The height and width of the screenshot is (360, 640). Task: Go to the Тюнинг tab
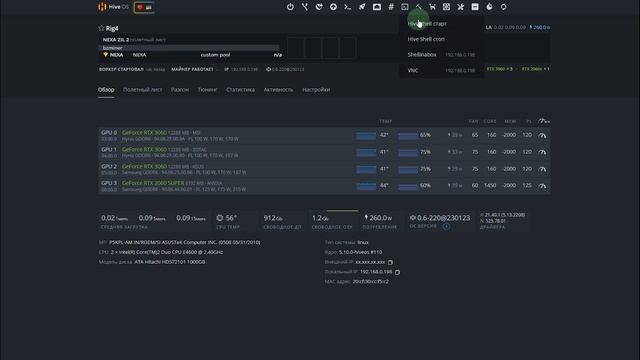(207, 89)
